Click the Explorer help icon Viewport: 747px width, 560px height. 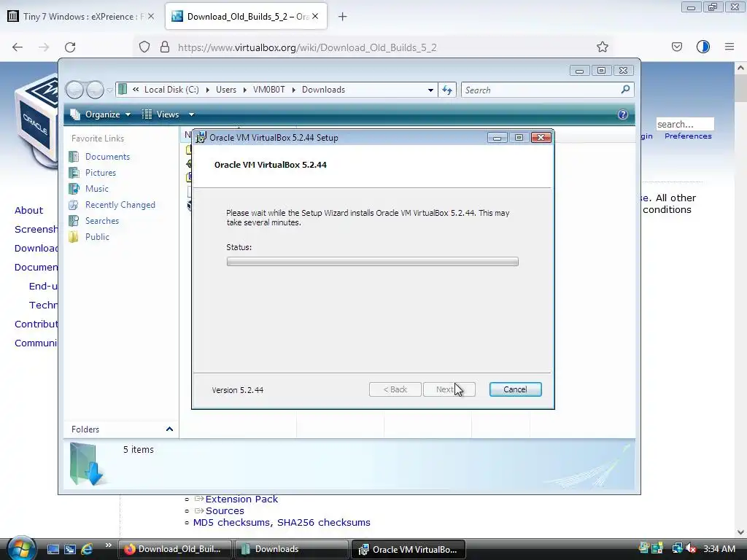[623, 114]
